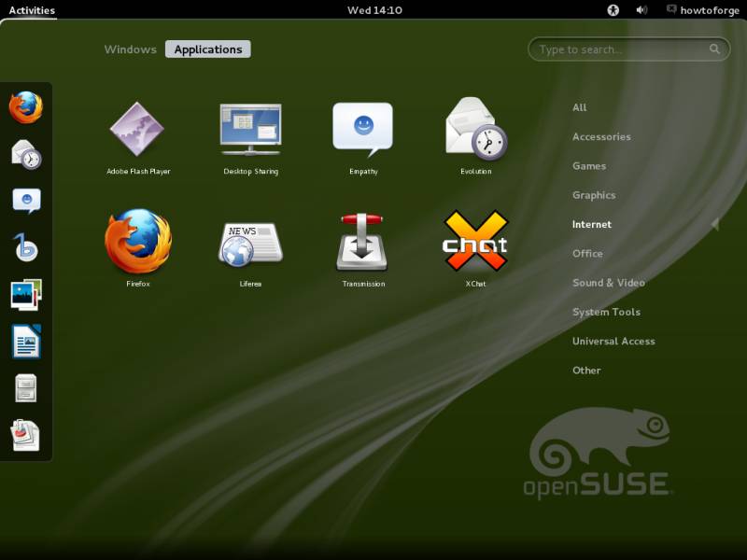
Task: Open the Desktop Sharing application
Action: (x=250, y=137)
